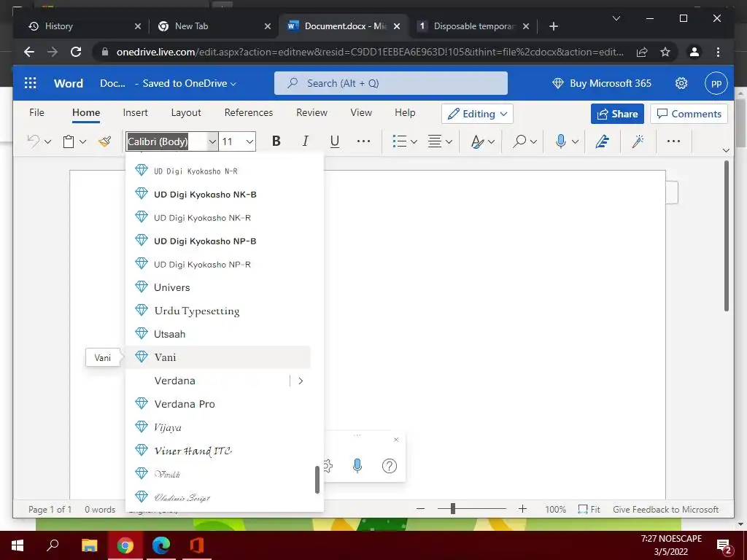Open more ribbon options ellipsis
Screen dimensions: 747x560
[673, 141]
